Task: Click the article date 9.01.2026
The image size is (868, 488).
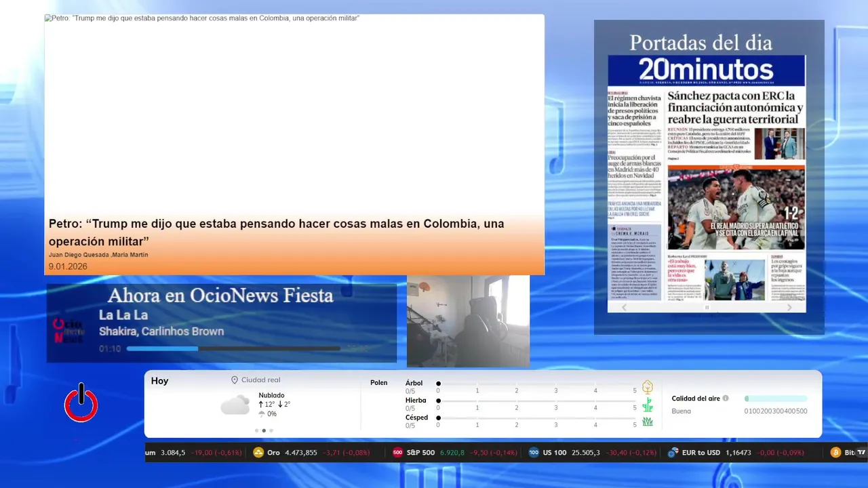Action: coord(68,267)
